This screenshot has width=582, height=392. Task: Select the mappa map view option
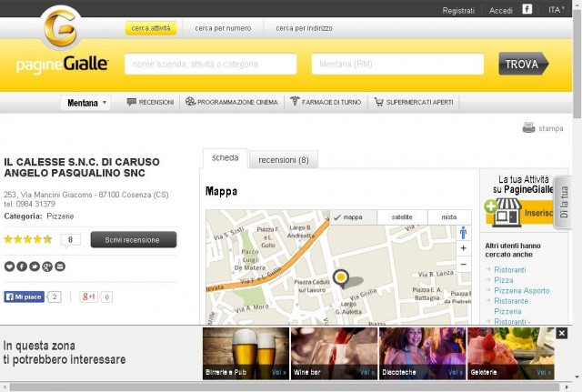(x=353, y=217)
